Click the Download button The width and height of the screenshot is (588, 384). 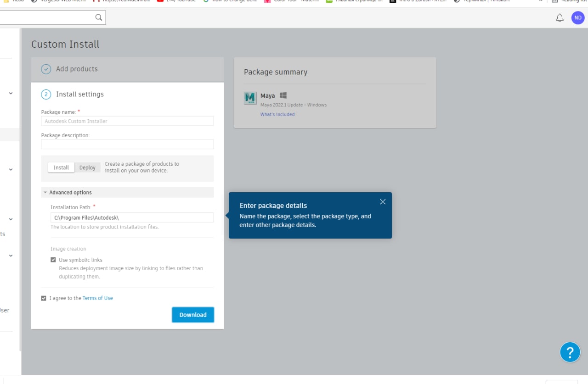point(193,315)
